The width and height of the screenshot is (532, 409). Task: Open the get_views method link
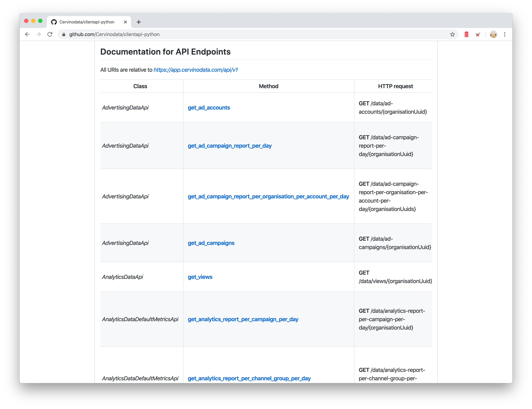click(200, 277)
